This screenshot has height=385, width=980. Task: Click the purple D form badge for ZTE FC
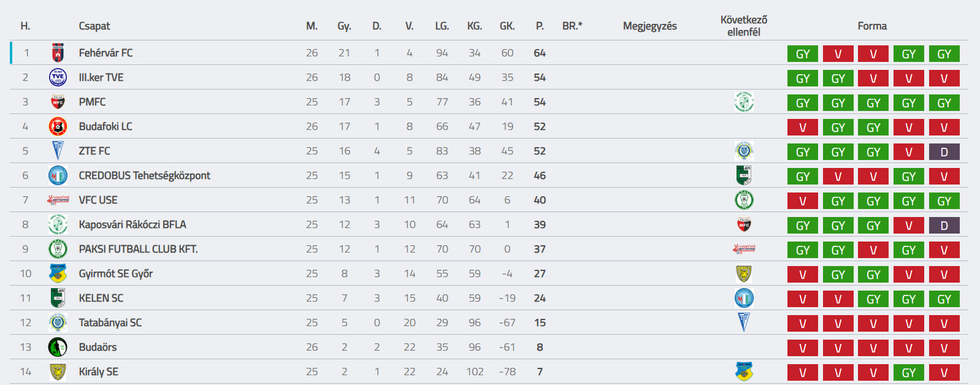[944, 152]
